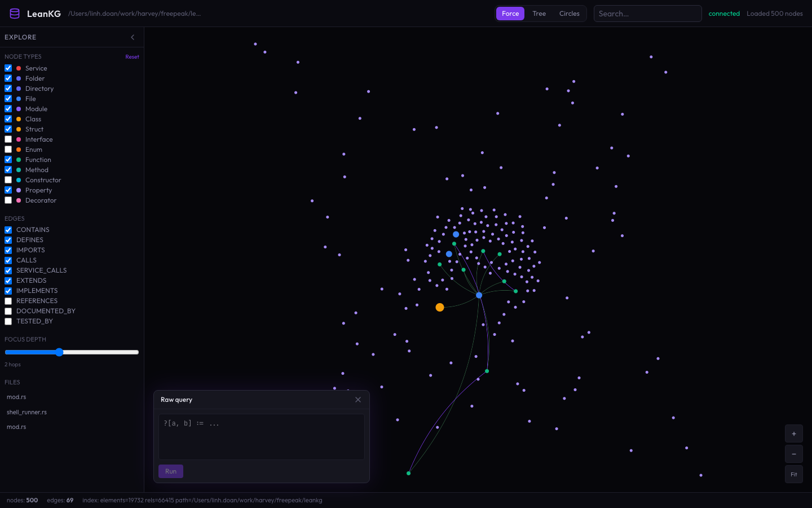Image resolution: width=812 pixels, height=508 pixels.
Task: Run the raw query
Action: coord(171,471)
